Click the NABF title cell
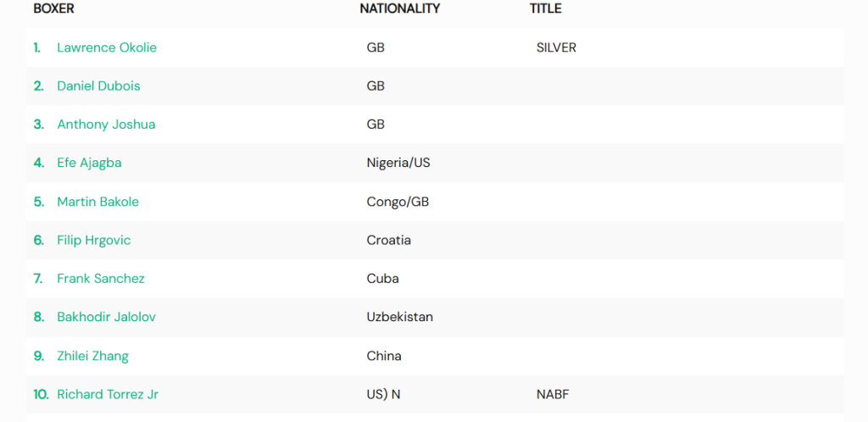The image size is (868, 422). (x=553, y=395)
